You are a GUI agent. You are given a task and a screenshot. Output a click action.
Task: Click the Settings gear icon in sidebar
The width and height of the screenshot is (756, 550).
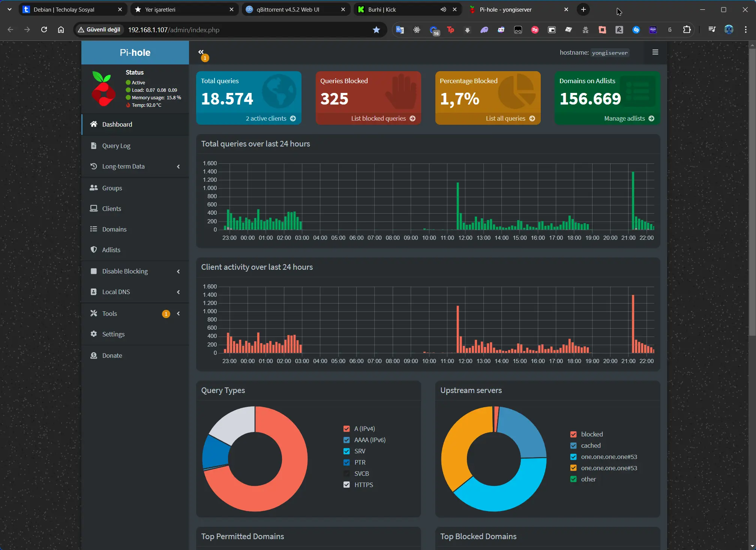(x=94, y=334)
